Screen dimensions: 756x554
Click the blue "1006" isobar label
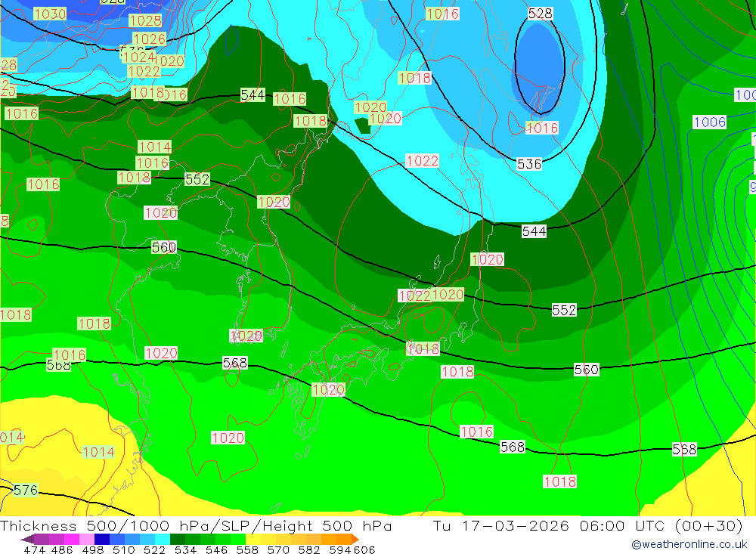point(709,122)
